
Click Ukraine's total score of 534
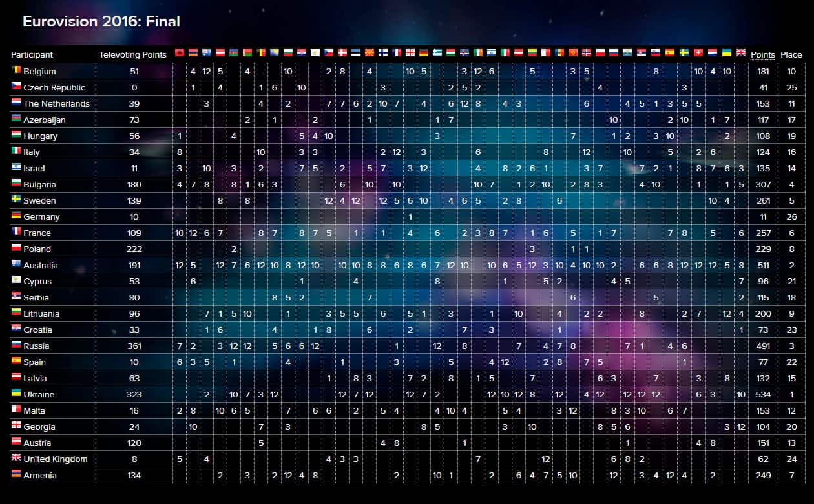click(763, 394)
